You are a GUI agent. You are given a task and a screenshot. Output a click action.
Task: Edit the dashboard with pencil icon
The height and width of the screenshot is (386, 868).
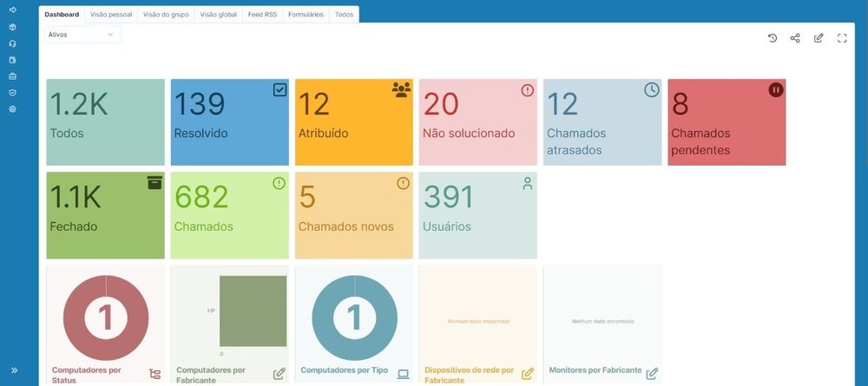click(x=819, y=38)
